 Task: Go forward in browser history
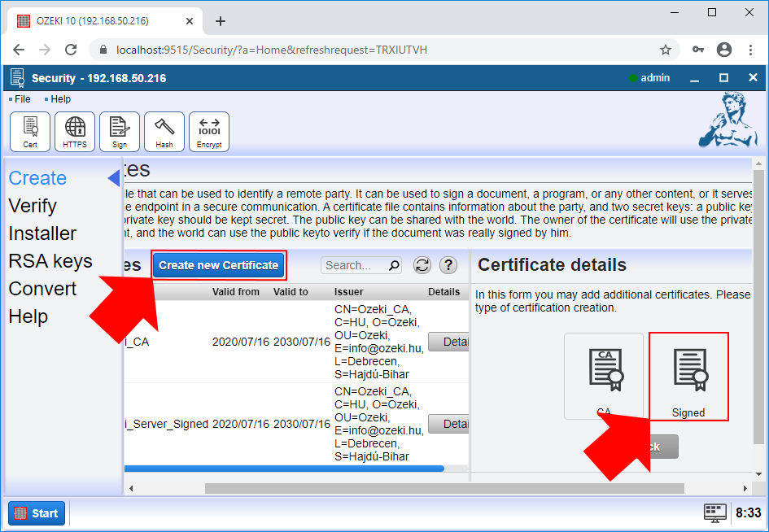45,50
